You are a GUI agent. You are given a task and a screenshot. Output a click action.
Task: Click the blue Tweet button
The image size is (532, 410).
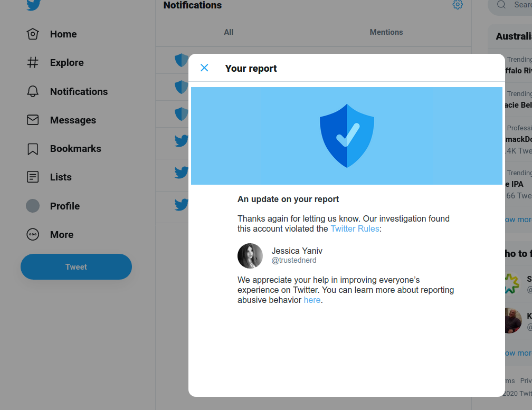(76, 267)
